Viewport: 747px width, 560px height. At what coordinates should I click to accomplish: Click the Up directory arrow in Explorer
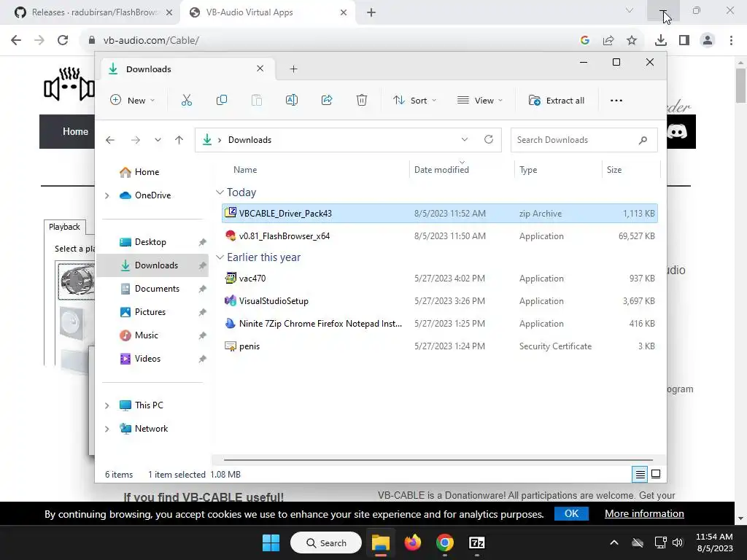179,140
